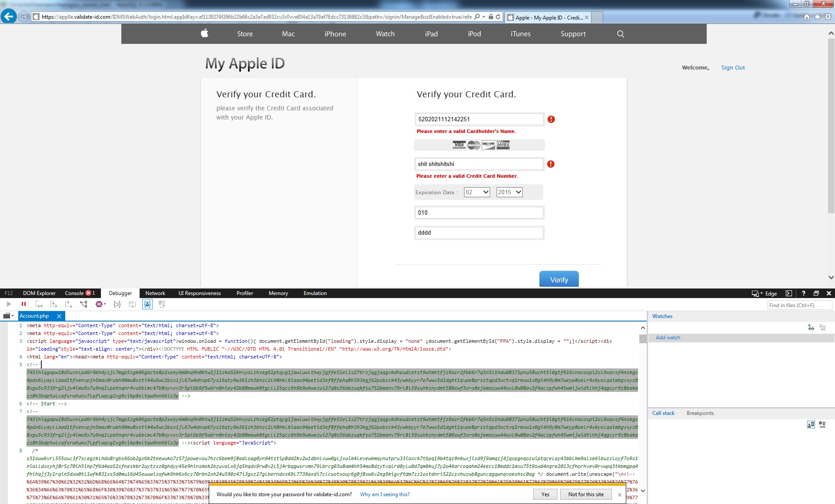
Task: Switch to Memory tab
Action: 278,293
